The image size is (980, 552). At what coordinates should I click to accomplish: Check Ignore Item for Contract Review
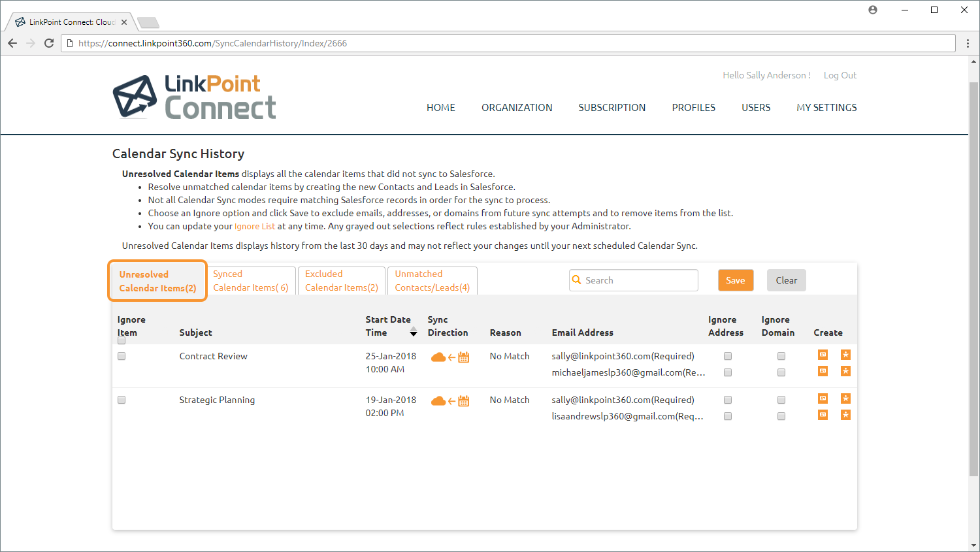122,356
